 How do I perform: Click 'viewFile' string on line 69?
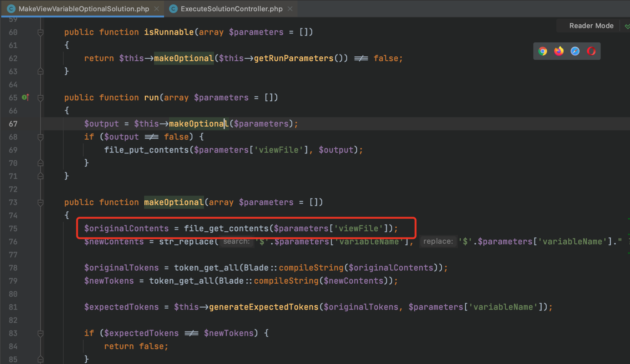pyautogui.click(x=279, y=150)
